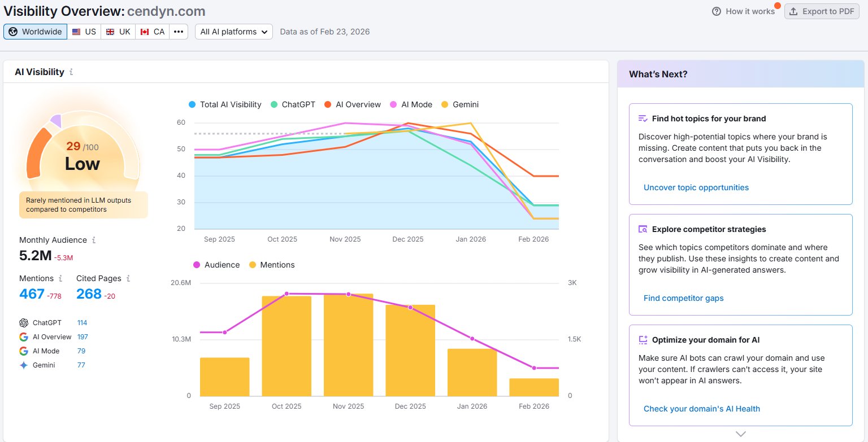Click the Jan 2026 audience line point
The image size is (868, 442).
pyautogui.click(x=472, y=339)
